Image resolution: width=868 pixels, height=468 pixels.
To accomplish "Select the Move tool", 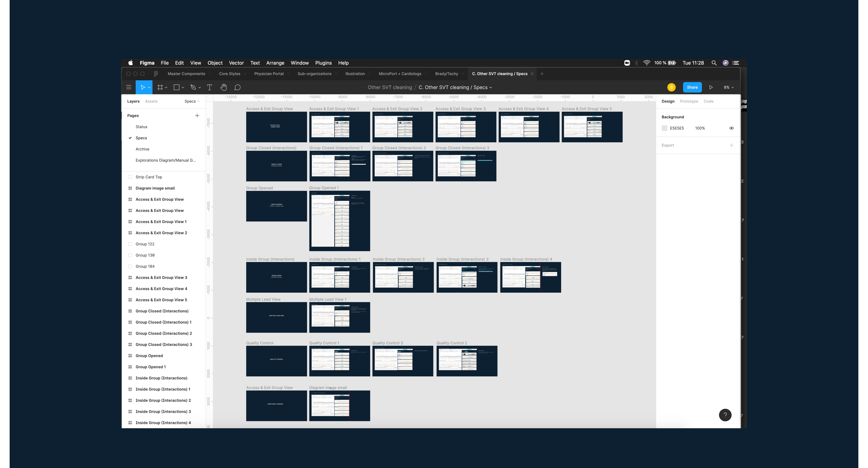I will 142,87.
